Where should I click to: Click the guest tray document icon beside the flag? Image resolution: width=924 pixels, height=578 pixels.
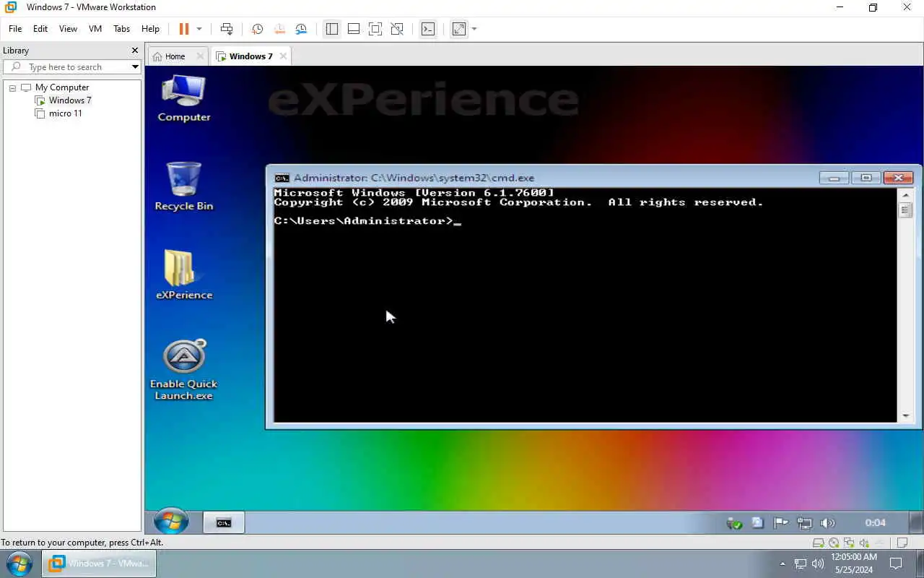(x=757, y=522)
